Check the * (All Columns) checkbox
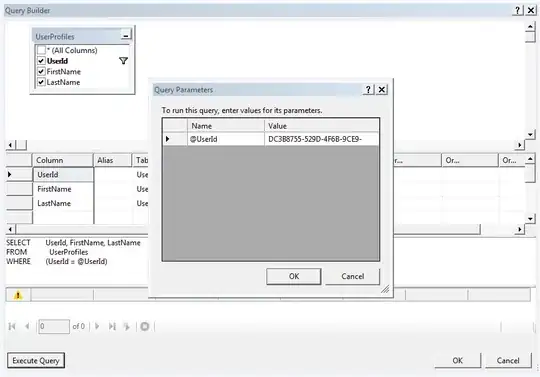 (x=41, y=50)
